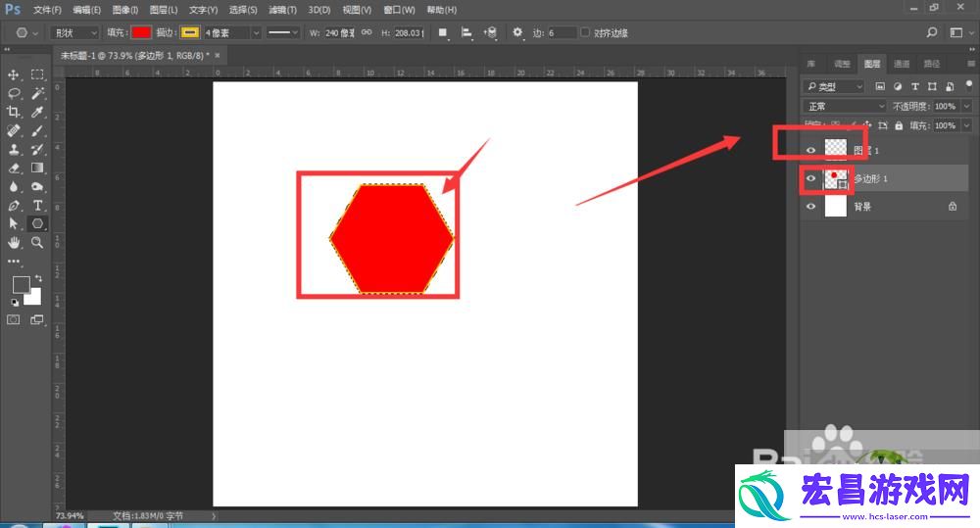
Task: Set the red fill color swatch
Action: point(140,32)
